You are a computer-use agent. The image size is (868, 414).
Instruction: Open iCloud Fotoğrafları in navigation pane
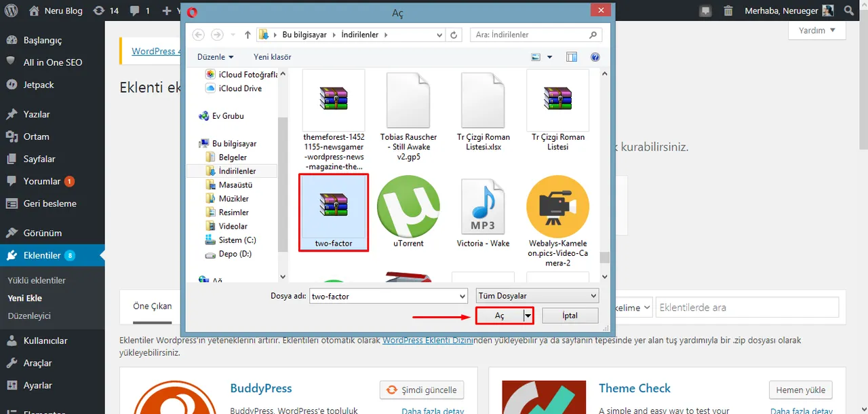pos(241,75)
